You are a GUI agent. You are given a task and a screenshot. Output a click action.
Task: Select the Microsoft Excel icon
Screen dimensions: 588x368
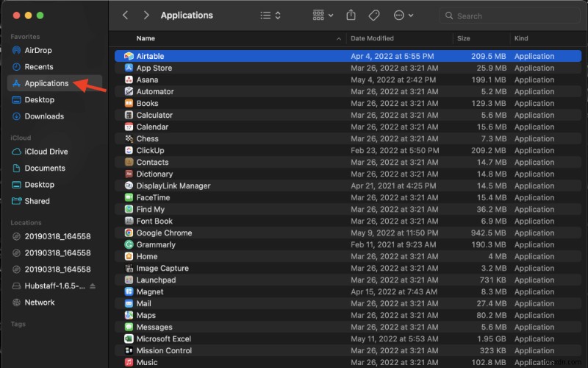(129, 339)
